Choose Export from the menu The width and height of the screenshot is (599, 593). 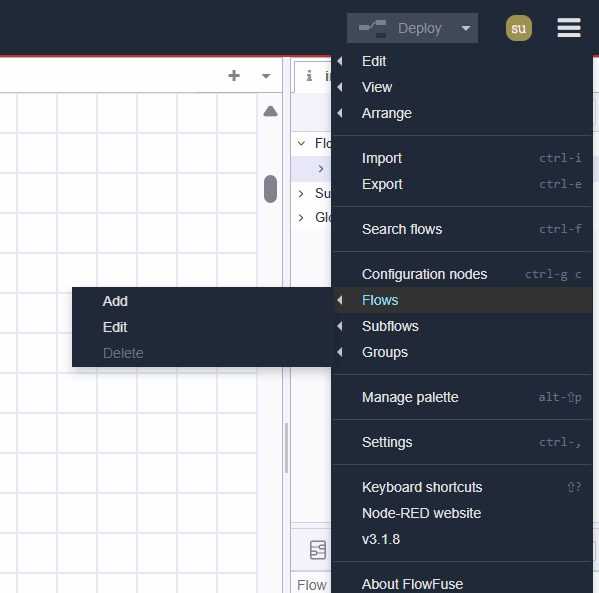[x=462, y=184]
